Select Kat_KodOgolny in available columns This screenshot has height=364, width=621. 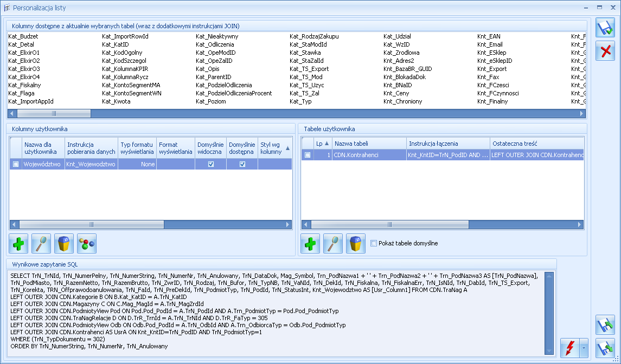(x=122, y=53)
